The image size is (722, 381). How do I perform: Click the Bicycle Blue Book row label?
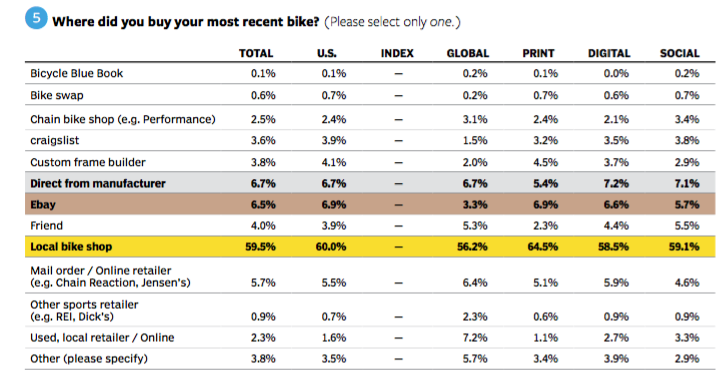[x=76, y=74]
